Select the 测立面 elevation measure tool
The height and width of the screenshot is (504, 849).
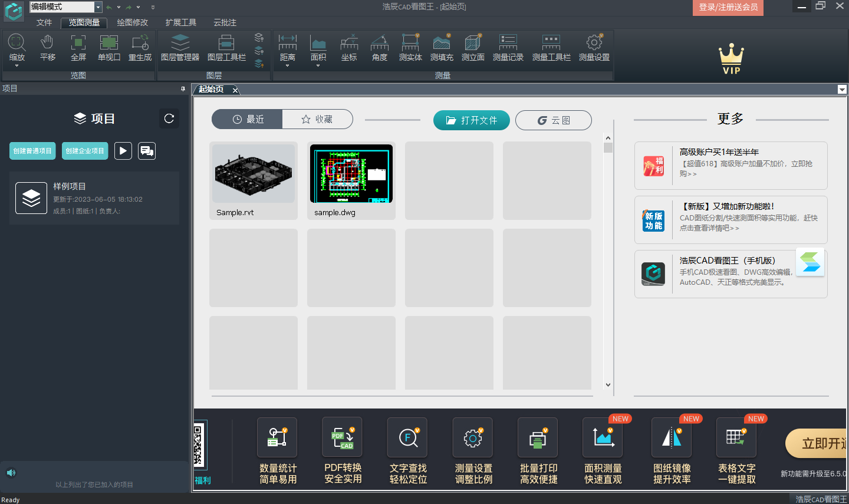tap(473, 48)
